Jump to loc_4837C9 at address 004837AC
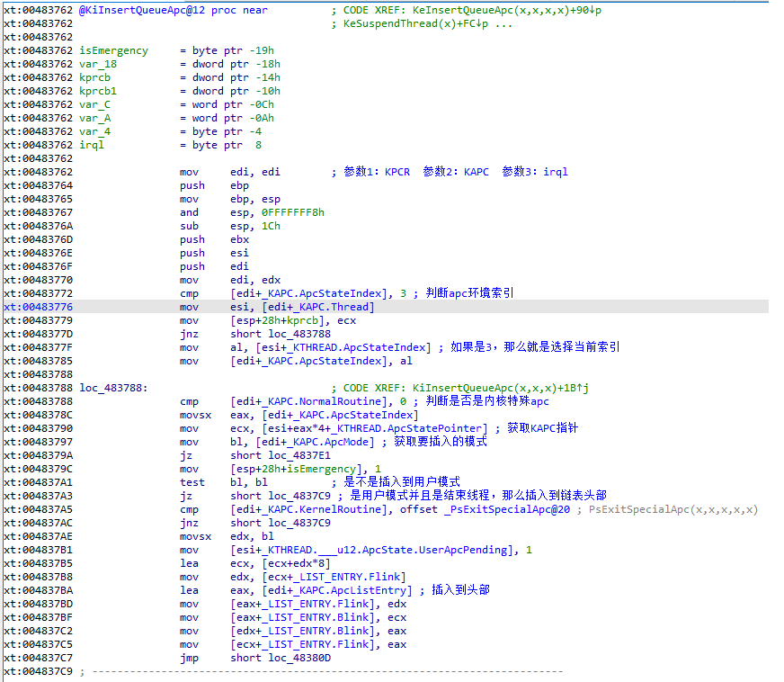This screenshot has height=682, width=784. click(299, 524)
